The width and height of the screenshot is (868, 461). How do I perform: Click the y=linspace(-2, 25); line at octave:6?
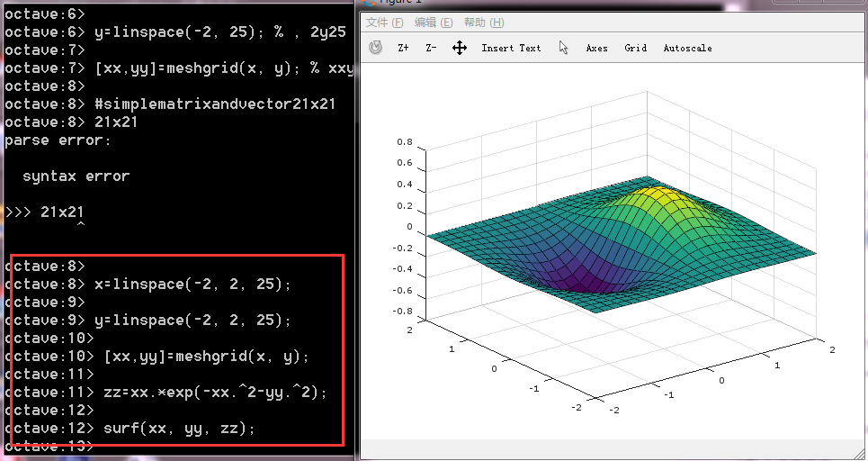(x=175, y=32)
